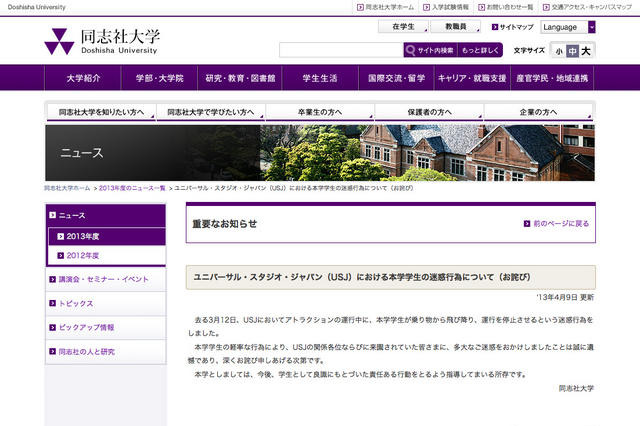
Task: Open the 入学試験情報 top link
Action: pos(450,7)
